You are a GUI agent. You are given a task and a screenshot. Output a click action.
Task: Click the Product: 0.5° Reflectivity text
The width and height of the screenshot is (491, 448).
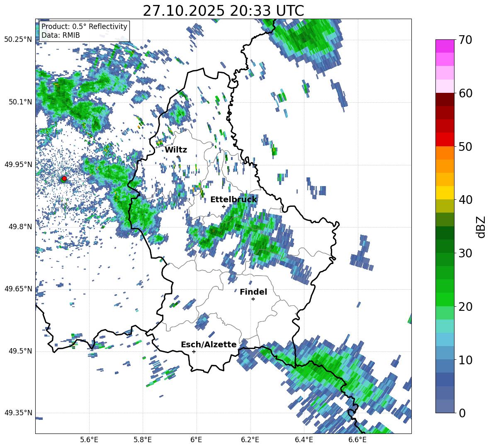tap(84, 26)
